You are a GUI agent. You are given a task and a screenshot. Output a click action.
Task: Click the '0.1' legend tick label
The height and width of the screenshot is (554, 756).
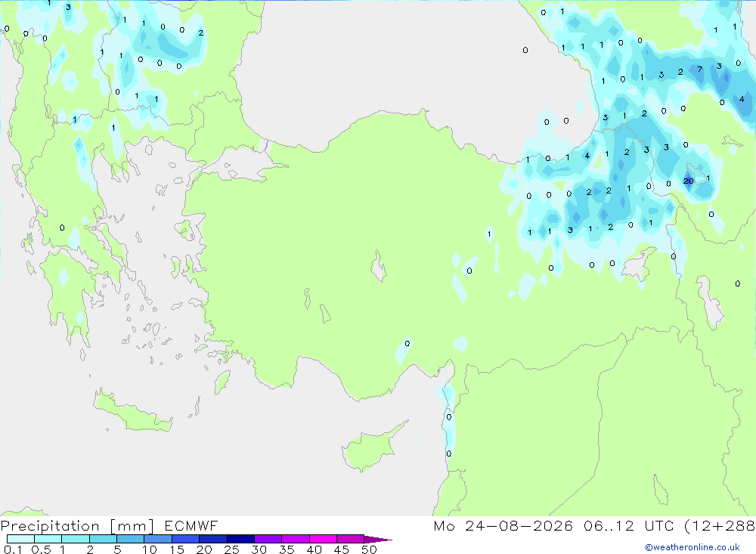coord(13,549)
